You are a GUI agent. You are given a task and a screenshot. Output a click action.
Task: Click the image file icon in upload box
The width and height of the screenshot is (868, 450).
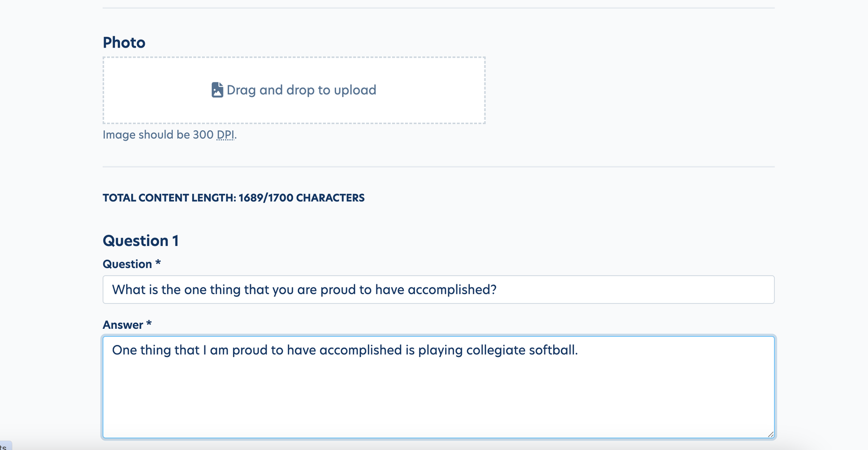click(x=217, y=90)
